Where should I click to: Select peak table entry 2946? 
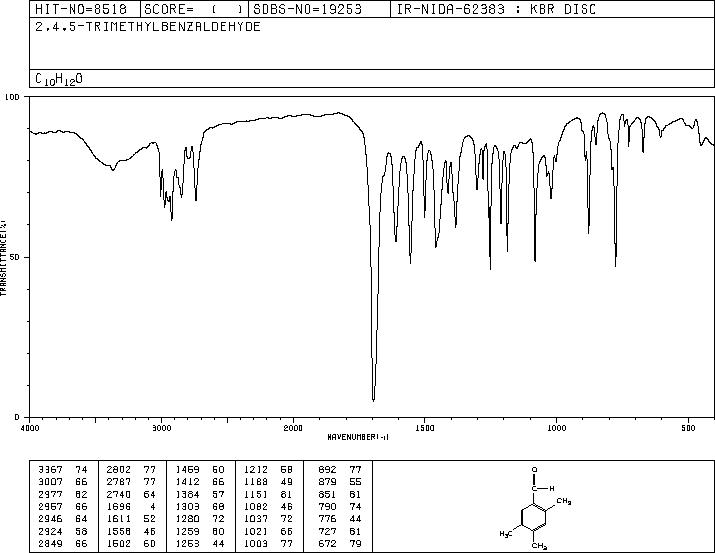50,519
